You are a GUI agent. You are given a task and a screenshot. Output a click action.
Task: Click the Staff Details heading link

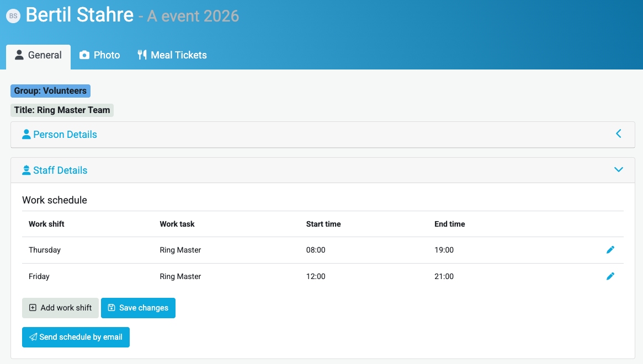pos(60,170)
